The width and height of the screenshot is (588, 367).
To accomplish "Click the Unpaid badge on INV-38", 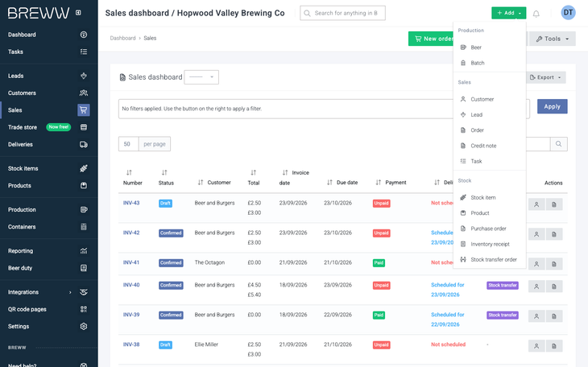I will (x=381, y=345).
